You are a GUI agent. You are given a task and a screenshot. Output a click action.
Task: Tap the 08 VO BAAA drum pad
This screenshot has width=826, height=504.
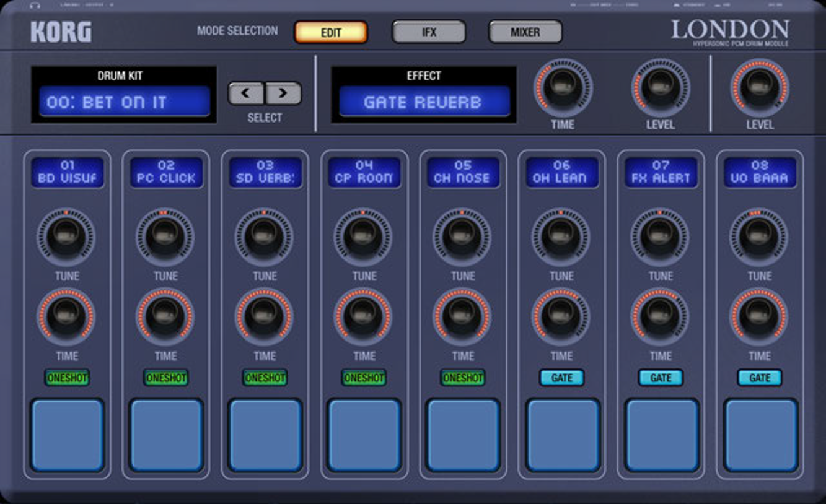[760, 435]
